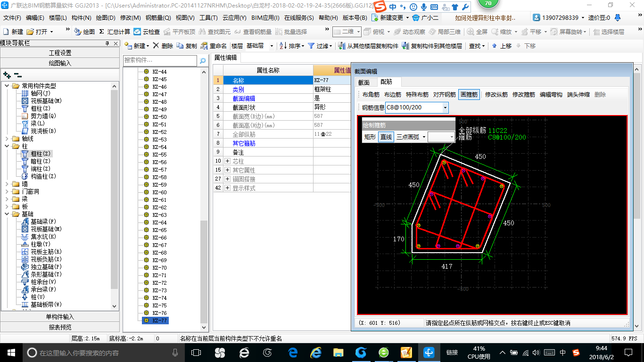
Task: Select 集水坑(K) under 基础
Action: coord(39,237)
